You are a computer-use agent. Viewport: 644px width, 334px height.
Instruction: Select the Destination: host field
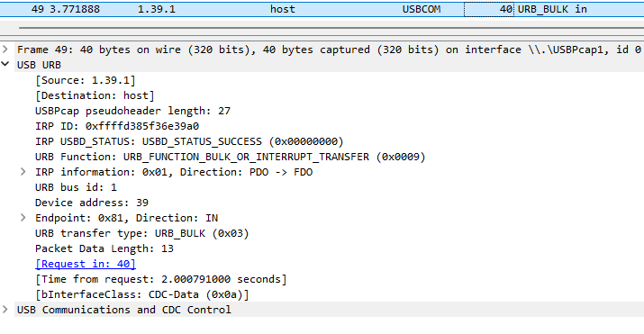(x=95, y=95)
